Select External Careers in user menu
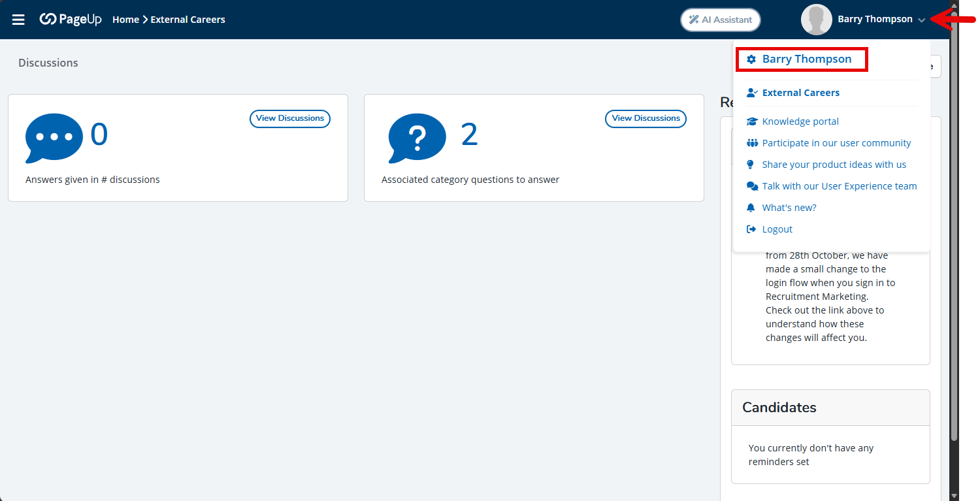Viewport: 980px width, 501px height. click(800, 93)
